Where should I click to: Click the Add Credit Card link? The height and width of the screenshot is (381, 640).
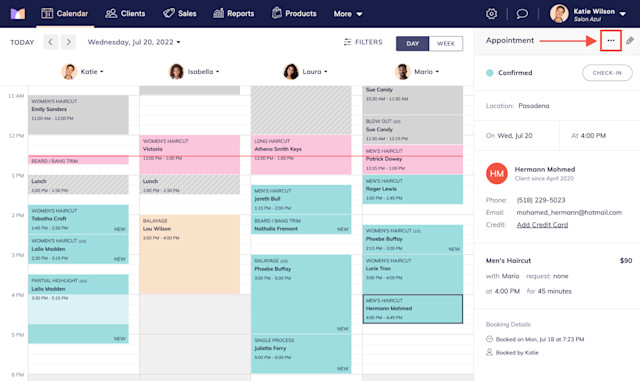click(x=542, y=225)
